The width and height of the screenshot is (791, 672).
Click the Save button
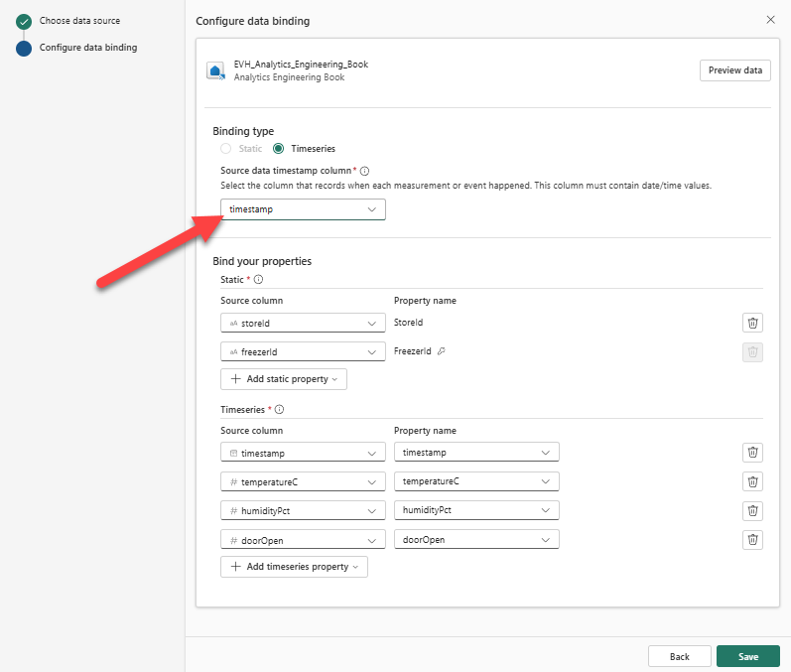(747, 656)
